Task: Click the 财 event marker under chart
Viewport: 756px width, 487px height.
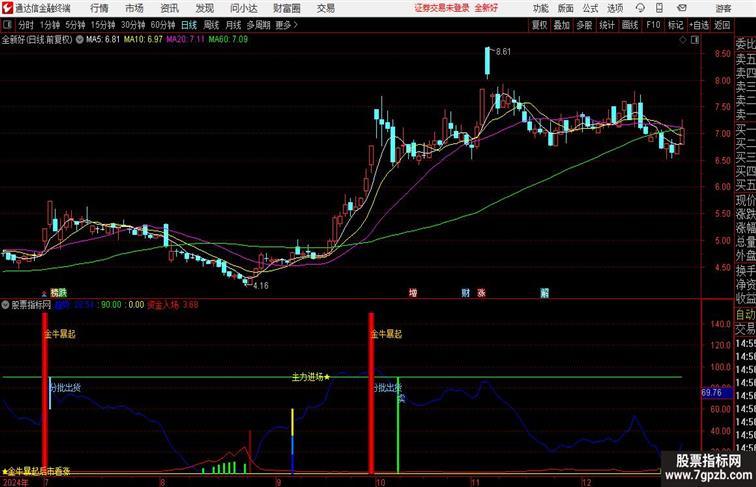Action: coord(466,293)
